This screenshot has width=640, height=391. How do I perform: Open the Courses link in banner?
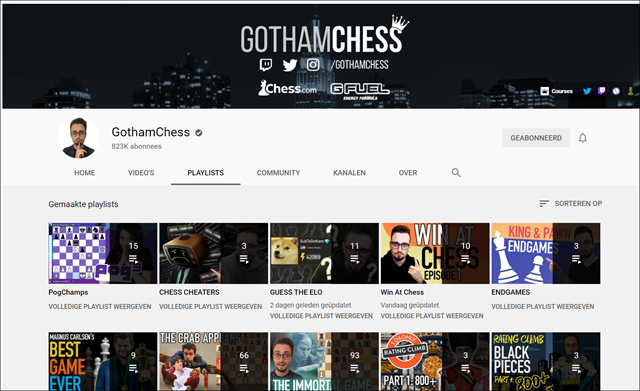coord(557,91)
